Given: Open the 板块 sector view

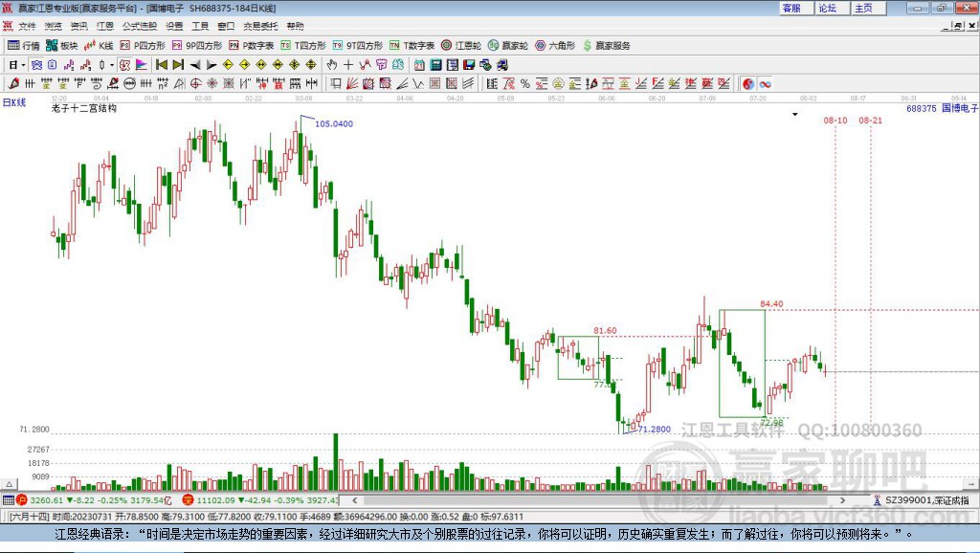Looking at the screenshot, I should click(x=62, y=46).
